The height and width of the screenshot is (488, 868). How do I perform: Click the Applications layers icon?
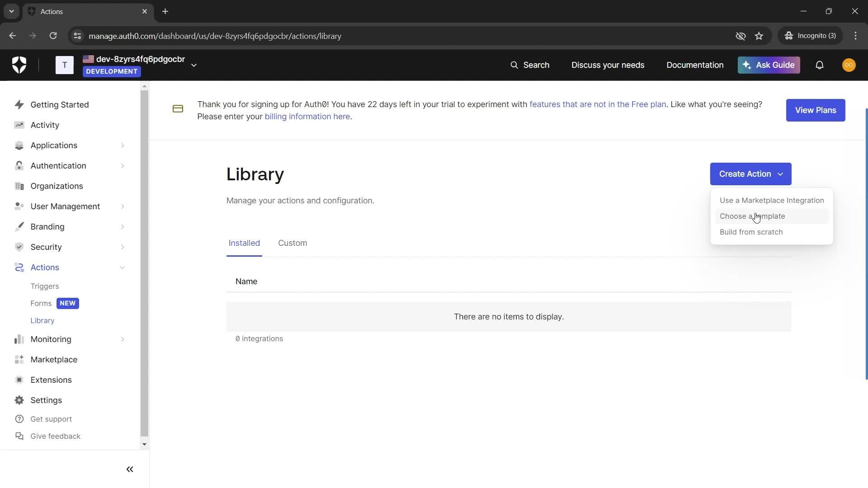(x=19, y=145)
